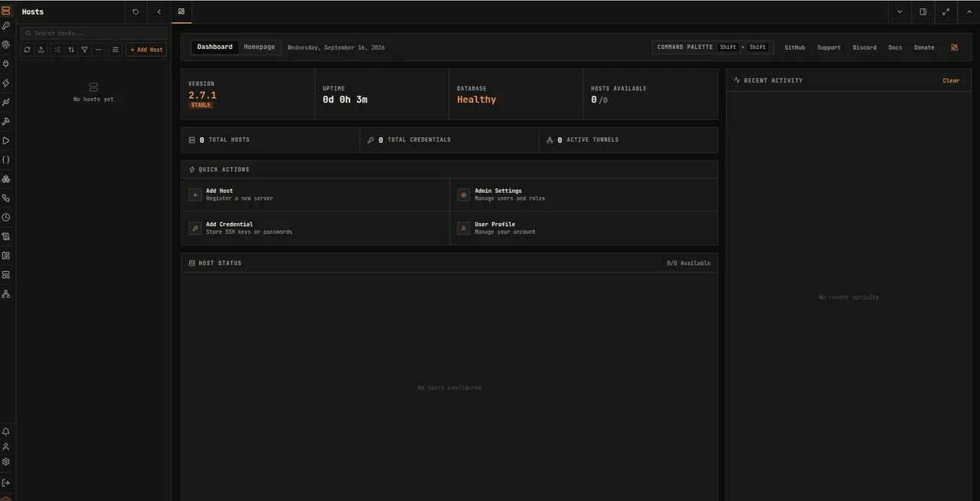980x501 pixels.
Task: Open the hammer tools sidebar icon
Action: click(6, 122)
